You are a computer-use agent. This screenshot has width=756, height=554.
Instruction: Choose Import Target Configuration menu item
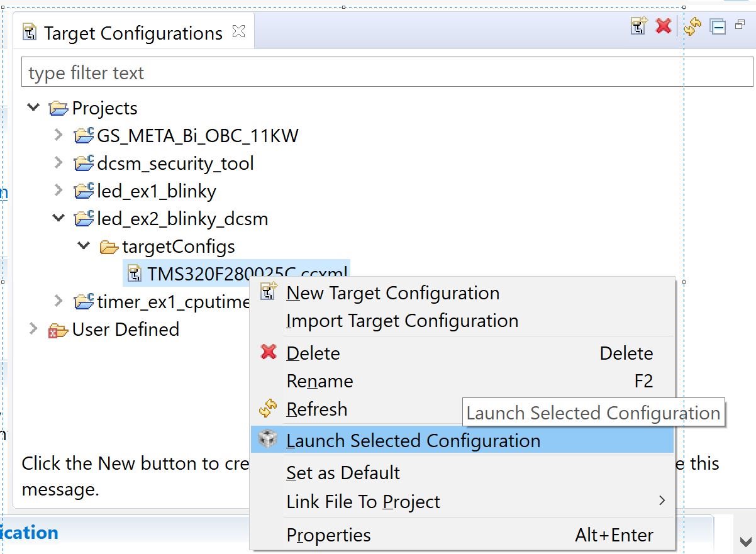point(402,321)
